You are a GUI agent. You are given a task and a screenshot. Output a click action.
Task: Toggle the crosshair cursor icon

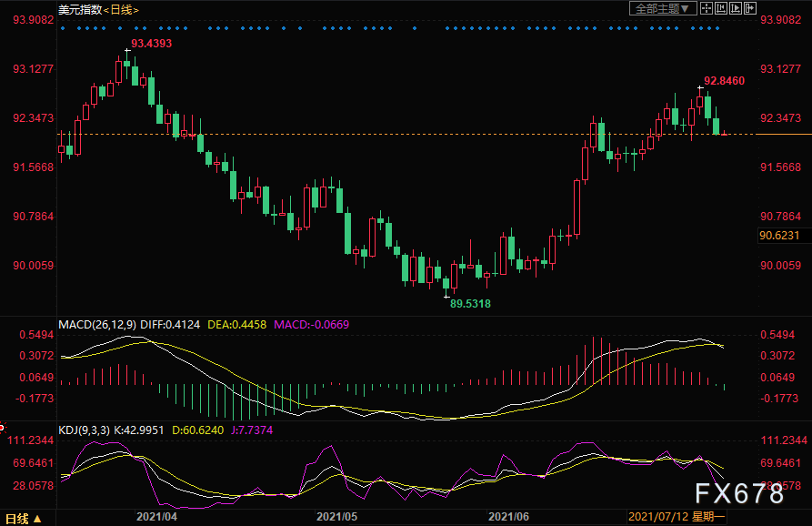(x=706, y=8)
